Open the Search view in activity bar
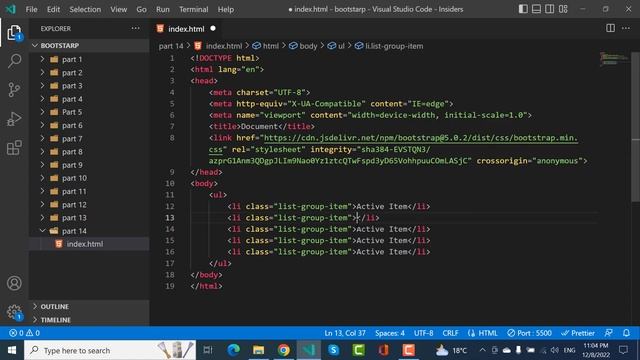The width and height of the screenshot is (640, 360). pos(14,61)
